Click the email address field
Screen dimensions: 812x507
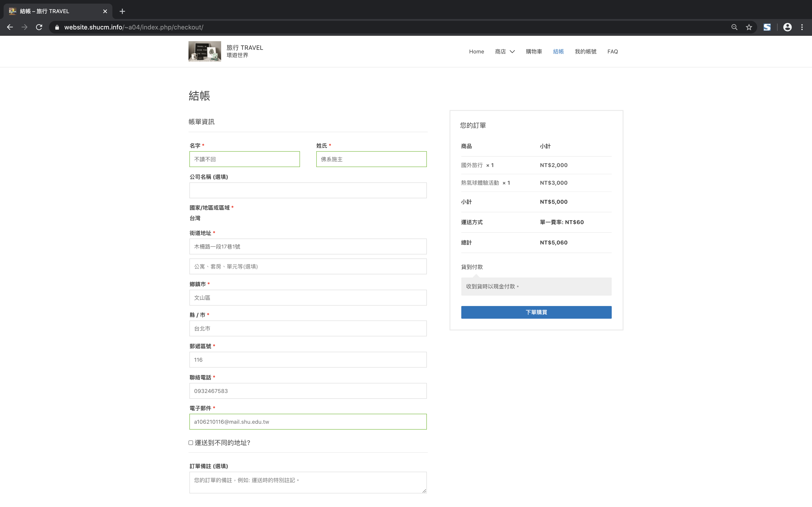[308, 421]
